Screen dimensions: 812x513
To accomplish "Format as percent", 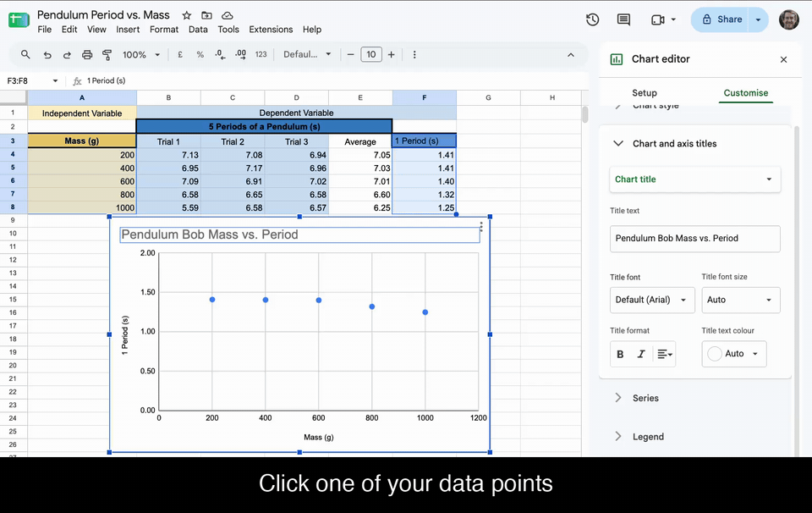I will (200, 54).
